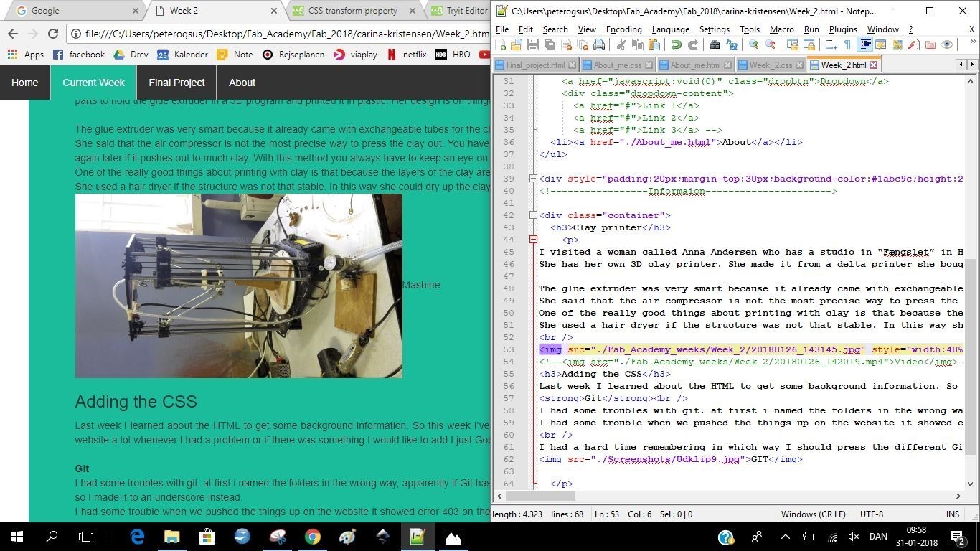Open the Replace tool icon
The width and height of the screenshot is (980, 551).
[x=731, y=44]
